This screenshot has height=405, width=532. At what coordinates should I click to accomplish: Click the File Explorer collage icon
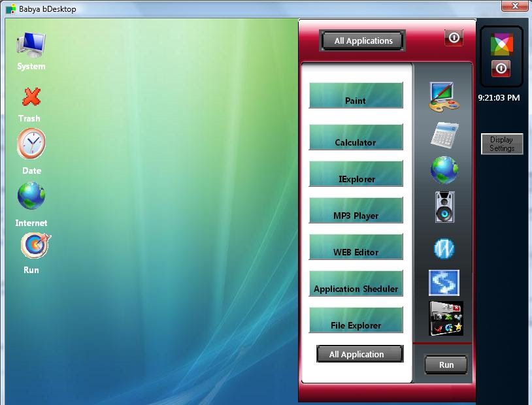[446, 319]
